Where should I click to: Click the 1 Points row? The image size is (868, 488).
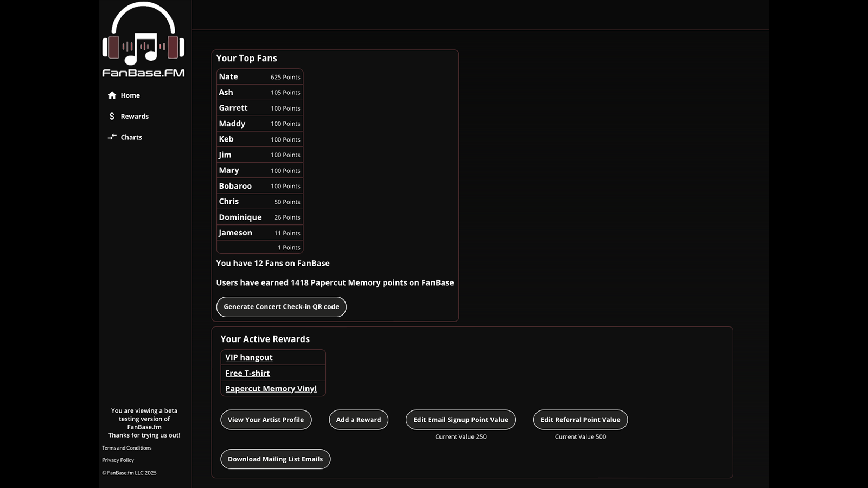(x=260, y=247)
